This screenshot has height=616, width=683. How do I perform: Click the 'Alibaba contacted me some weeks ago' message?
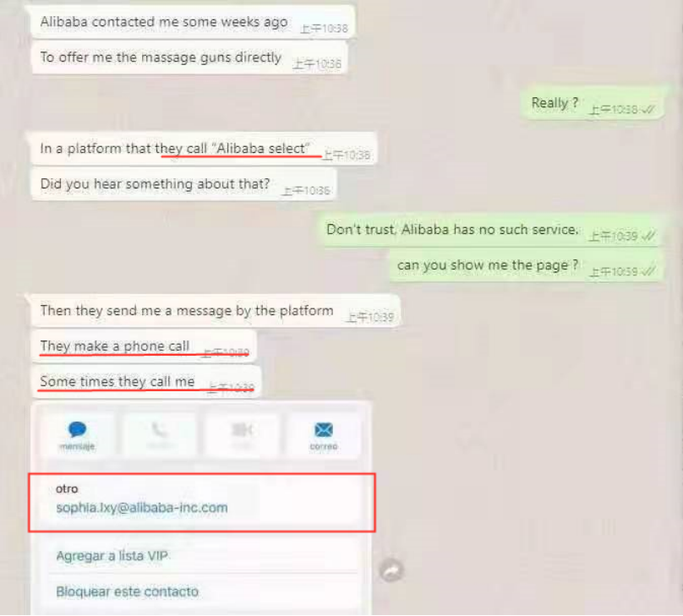click(x=193, y=22)
